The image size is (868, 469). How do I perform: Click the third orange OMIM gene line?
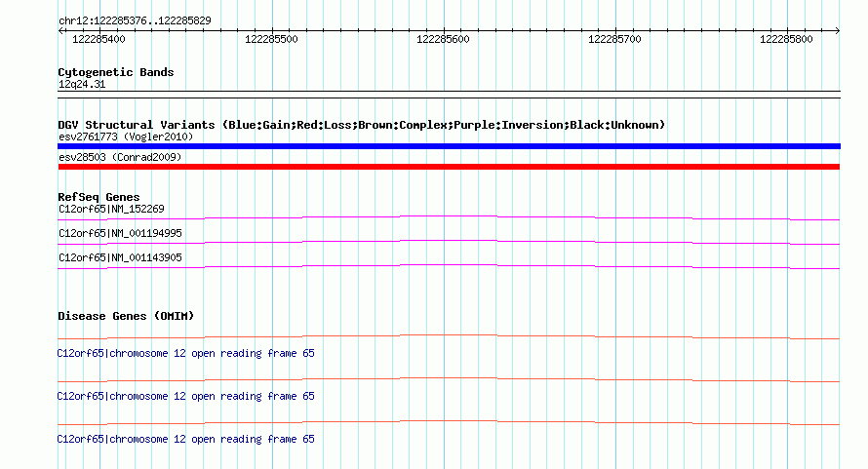click(449, 422)
